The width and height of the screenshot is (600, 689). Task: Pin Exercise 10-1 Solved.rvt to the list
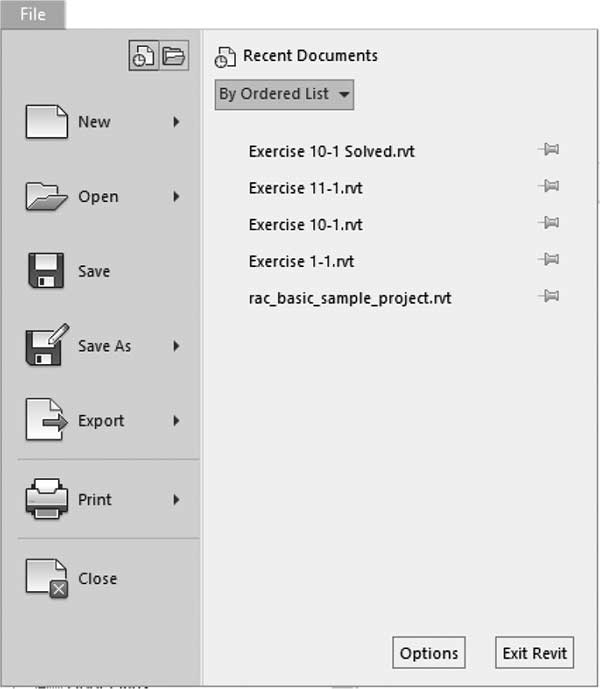(x=549, y=149)
